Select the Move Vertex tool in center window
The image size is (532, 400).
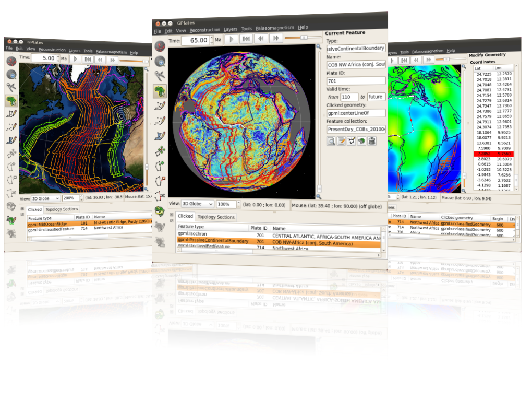[x=160, y=151]
